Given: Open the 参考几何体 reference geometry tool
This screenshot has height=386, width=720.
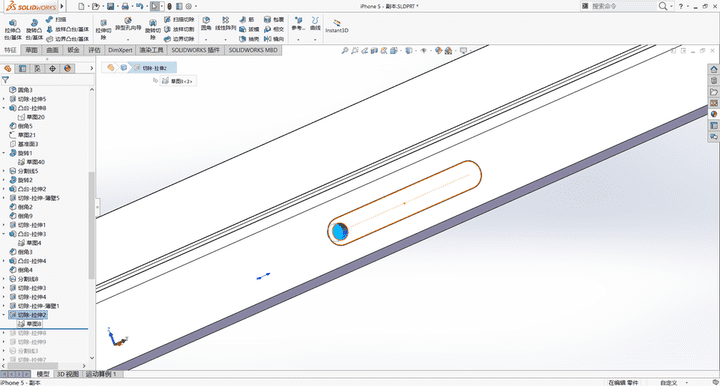Looking at the screenshot, I should point(298,24).
